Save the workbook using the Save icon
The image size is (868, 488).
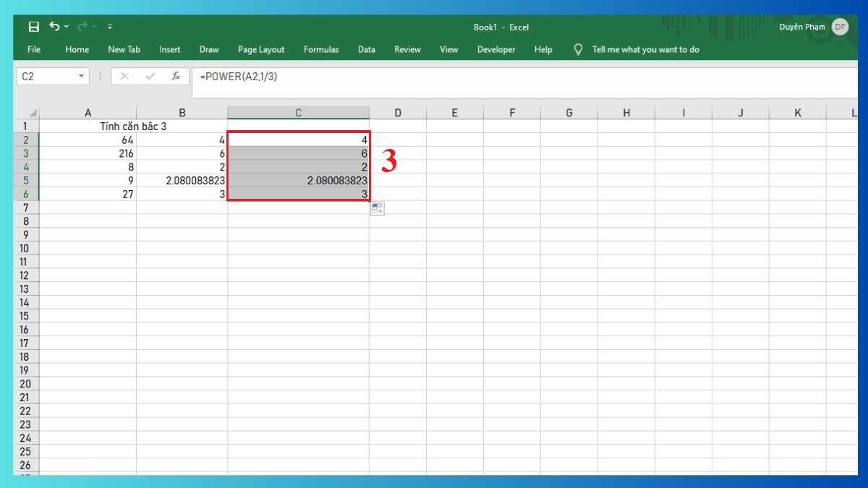(x=33, y=26)
